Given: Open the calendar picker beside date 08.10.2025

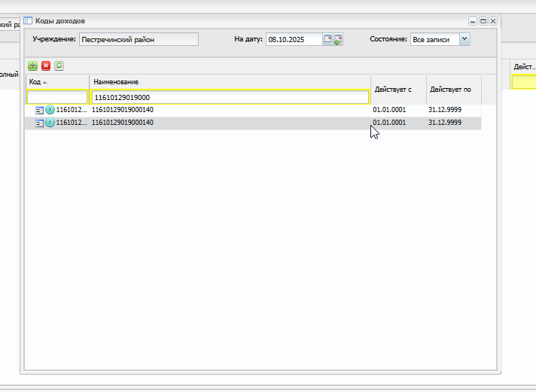Looking at the screenshot, I should point(327,39).
